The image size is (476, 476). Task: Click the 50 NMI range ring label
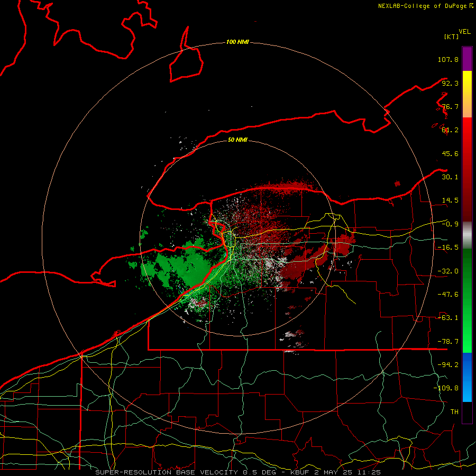[x=237, y=140]
